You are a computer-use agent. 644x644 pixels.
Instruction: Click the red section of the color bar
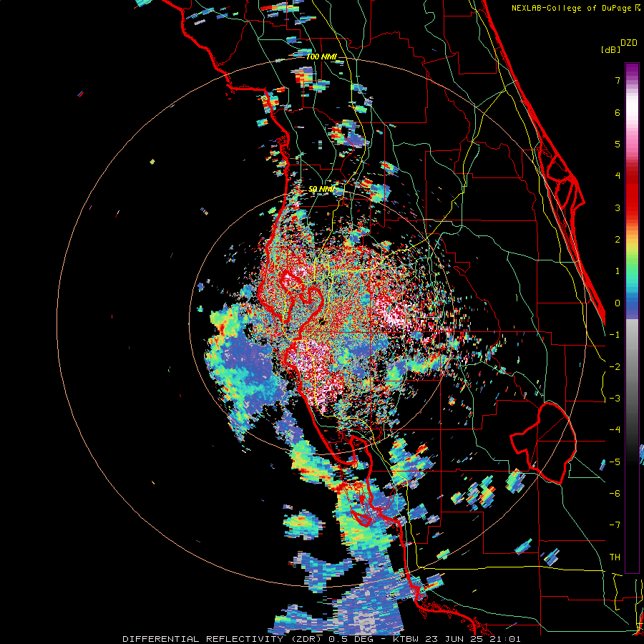pos(632,197)
